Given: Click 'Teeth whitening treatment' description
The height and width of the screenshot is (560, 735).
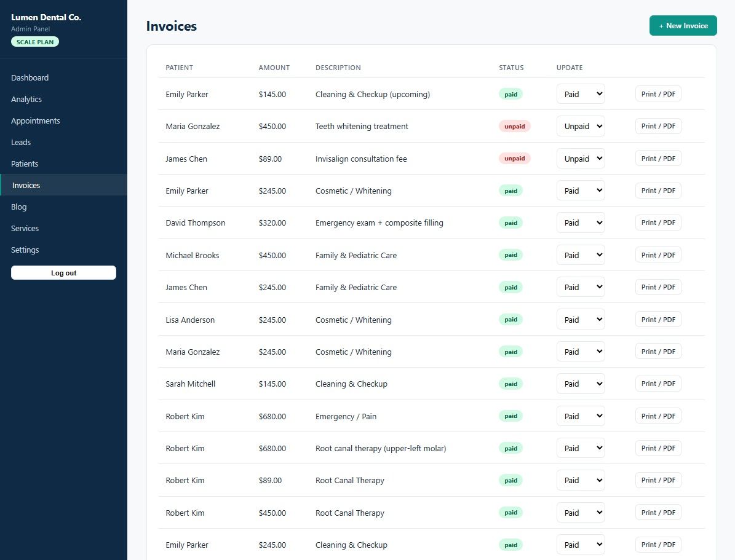Looking at the screenshot, I should [x=362, y=126].
